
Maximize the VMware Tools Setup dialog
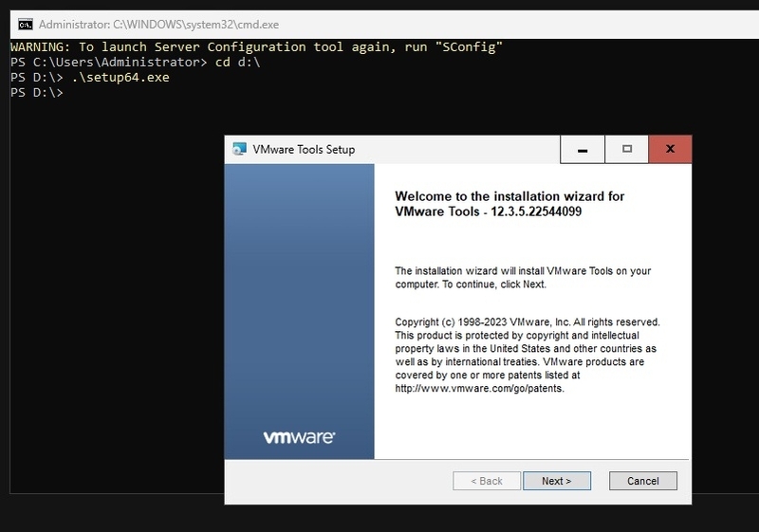pos(626,150)
